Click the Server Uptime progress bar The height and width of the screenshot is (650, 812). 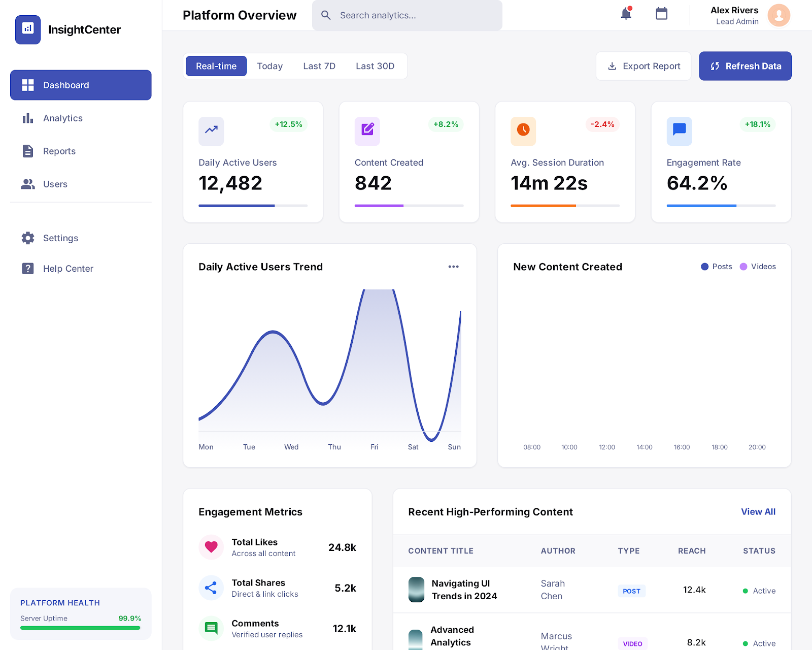pos(80,628)
